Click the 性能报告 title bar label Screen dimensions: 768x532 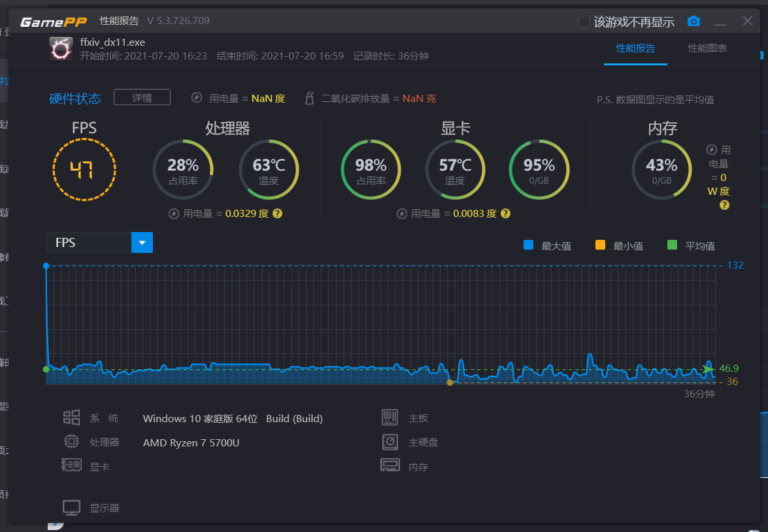tap(119, 20)
